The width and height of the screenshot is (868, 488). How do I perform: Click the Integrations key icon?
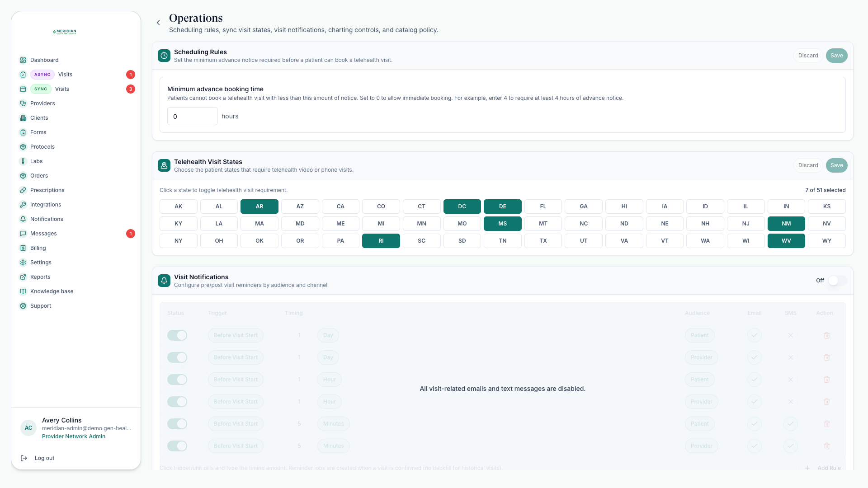[23, 205]
